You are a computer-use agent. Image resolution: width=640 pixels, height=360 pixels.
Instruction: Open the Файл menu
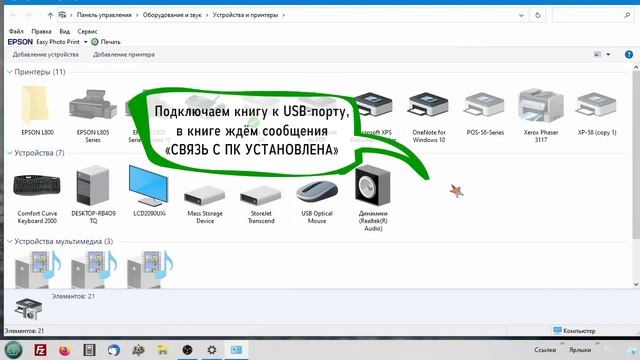tap(16, 31)
